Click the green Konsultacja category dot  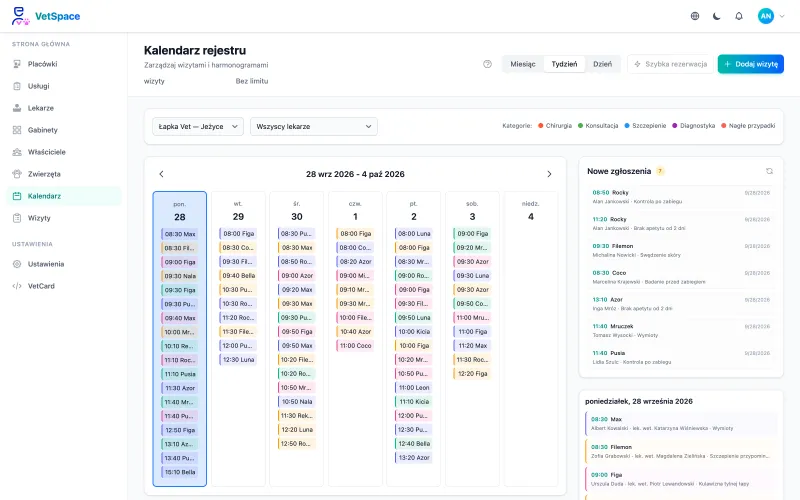(x=580, y=126)
